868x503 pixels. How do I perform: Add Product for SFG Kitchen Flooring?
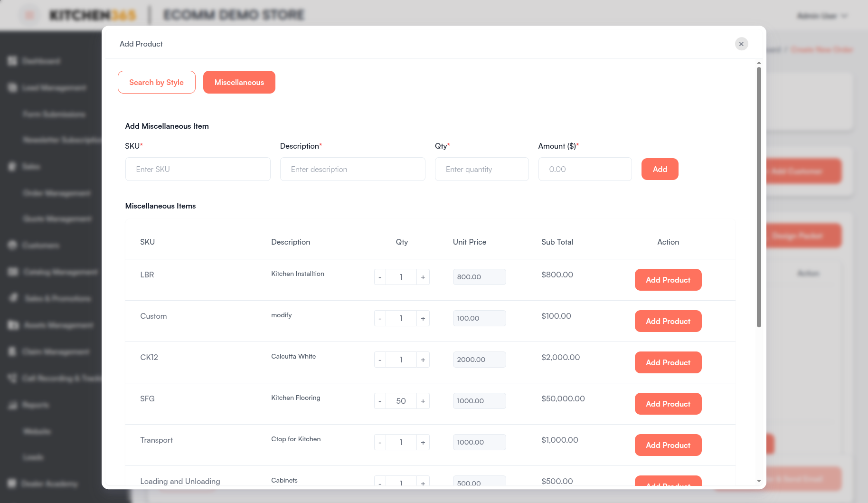coord(668,404)
